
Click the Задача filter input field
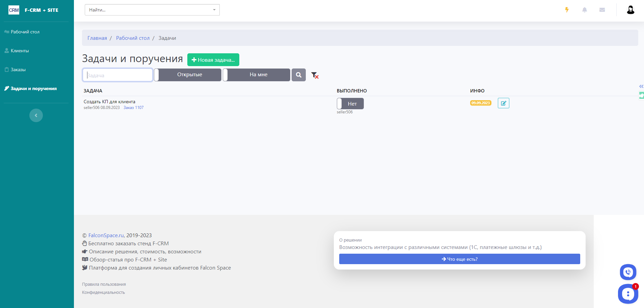tap(117, 75)
